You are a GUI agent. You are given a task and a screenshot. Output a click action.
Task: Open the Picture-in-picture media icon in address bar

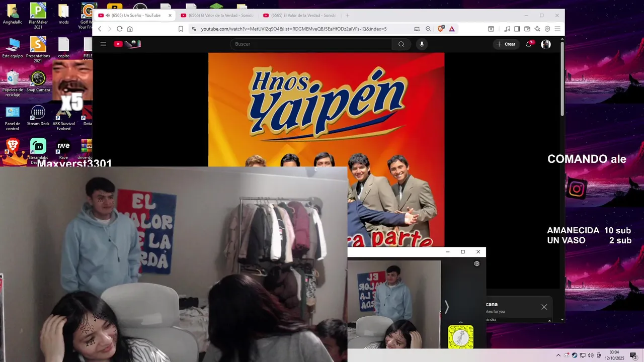click(x=417, y=29)
